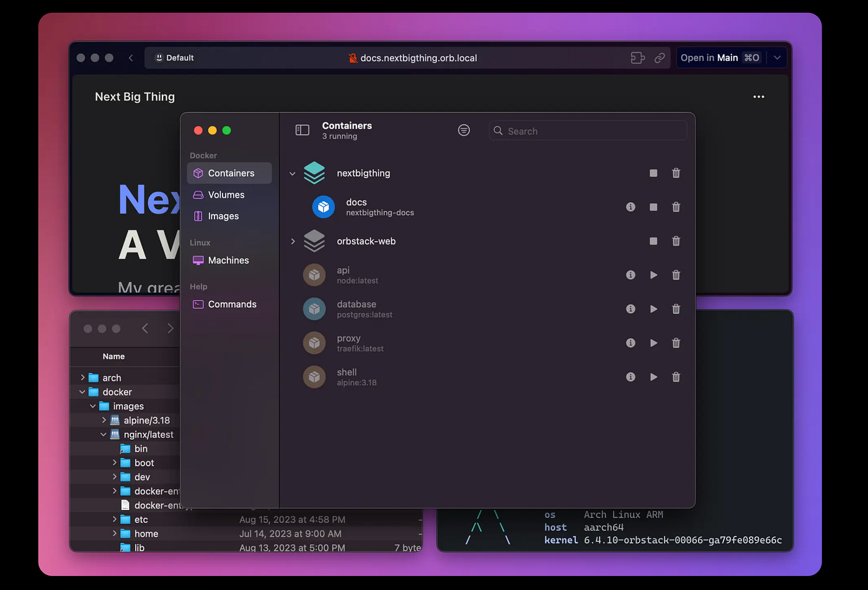Delete the api container
Viewport: 868px width, 590px height.
tap(676, 275)
